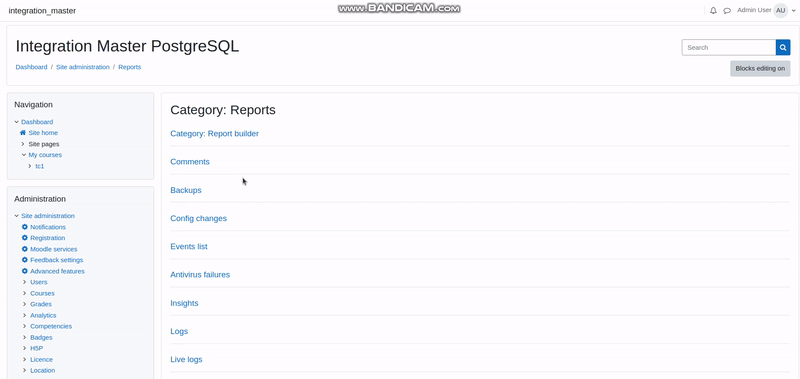Open Site administration in Administration block
800x379 pixels.
(48, 216)
